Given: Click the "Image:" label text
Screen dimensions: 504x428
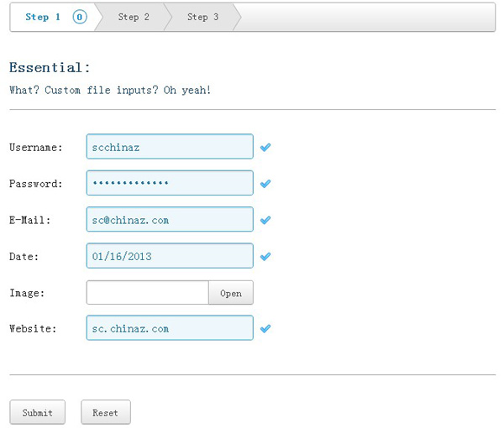Looking at the screenshot, I should (27, 293).
